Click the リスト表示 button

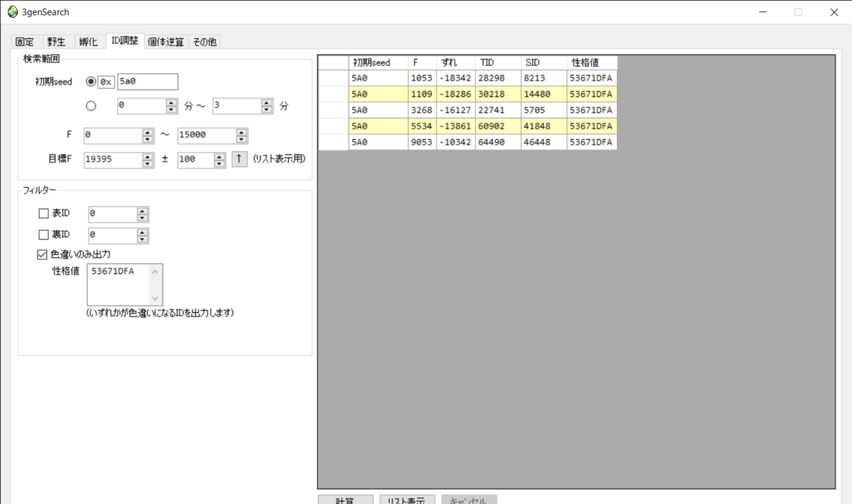(407, 500)
